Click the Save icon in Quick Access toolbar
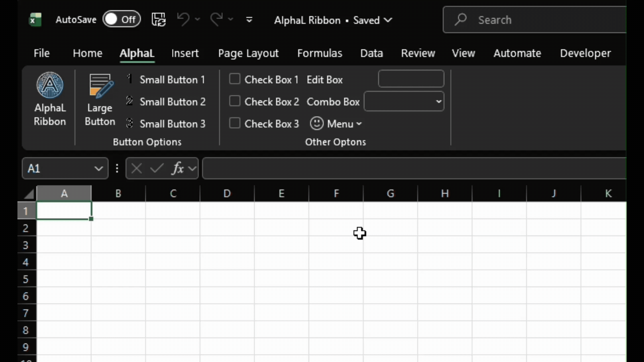The image size is (644, 362). coord(158,19)
